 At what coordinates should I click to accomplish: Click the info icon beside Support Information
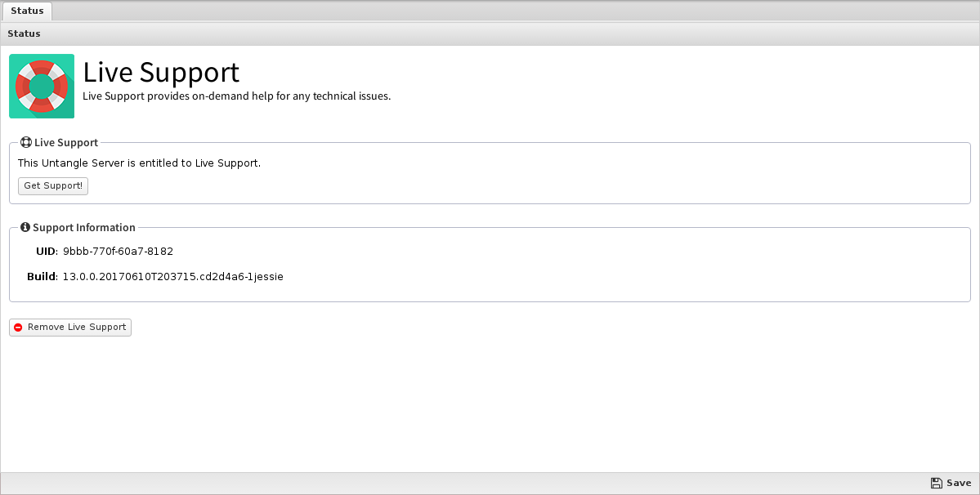tap(25, 227)
